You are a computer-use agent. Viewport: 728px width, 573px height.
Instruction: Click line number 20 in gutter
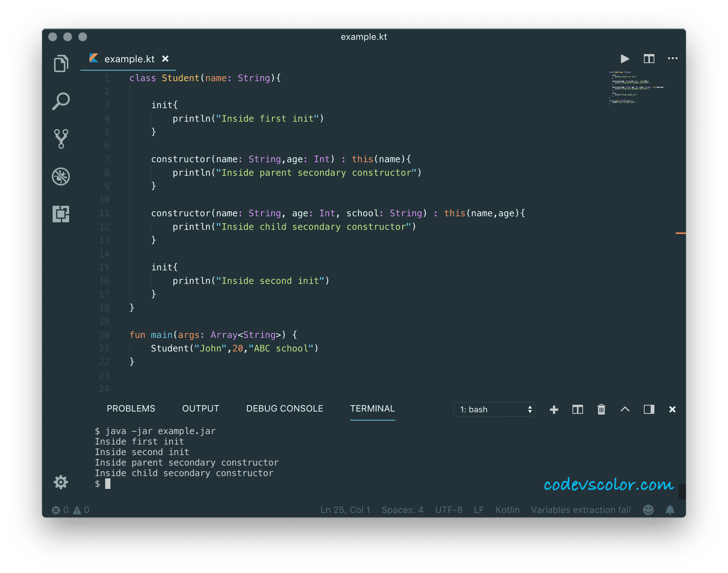click(x=104, y=335)
